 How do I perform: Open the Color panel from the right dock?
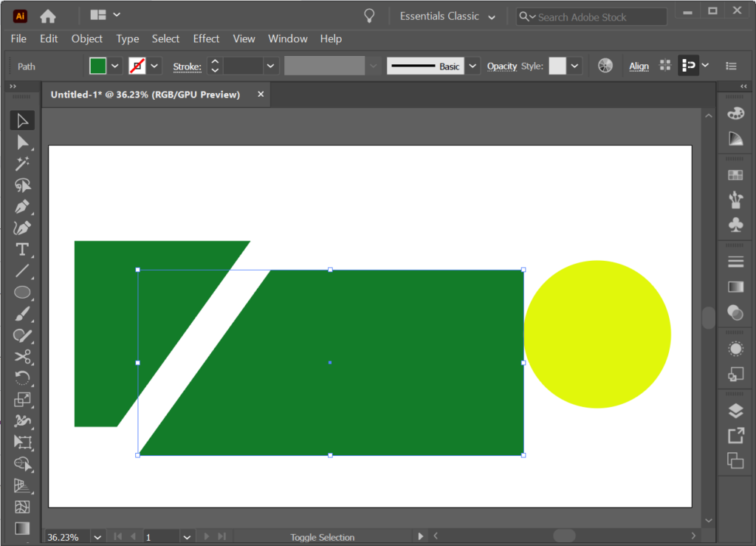[735, 112]
